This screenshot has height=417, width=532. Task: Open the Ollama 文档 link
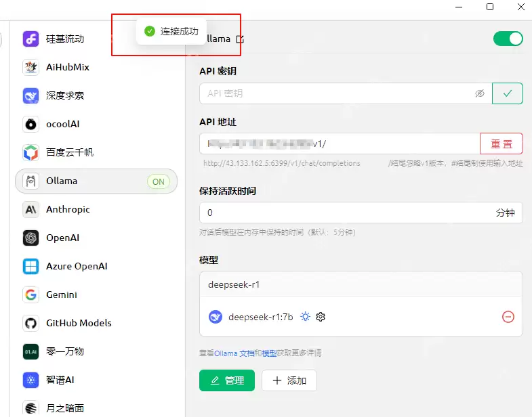(x=234, y=353)
